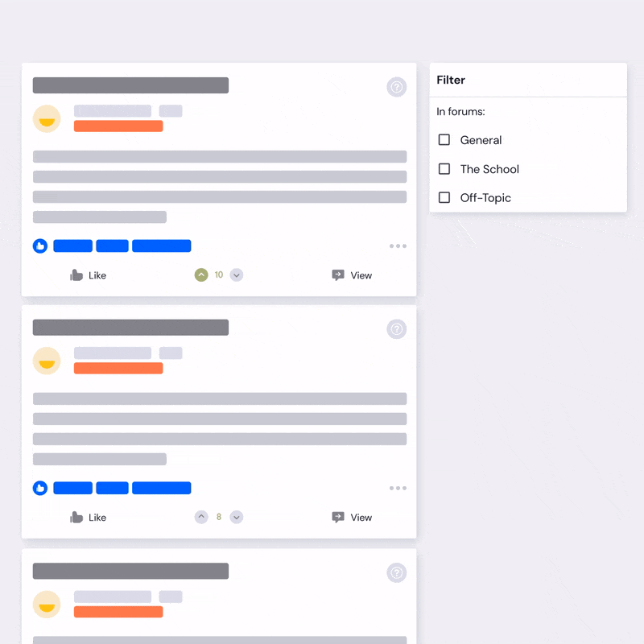
Task: Like the first post
Action: coord(88,275)
